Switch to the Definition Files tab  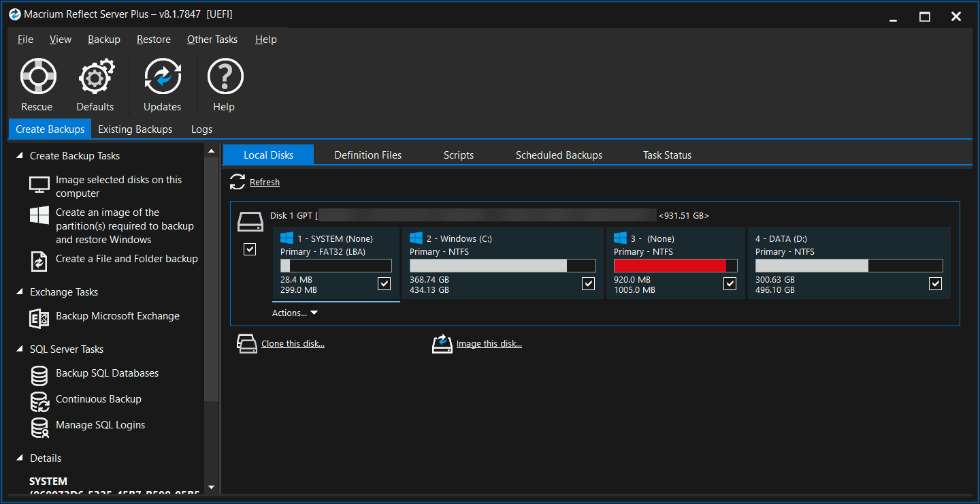click(368, 155)
